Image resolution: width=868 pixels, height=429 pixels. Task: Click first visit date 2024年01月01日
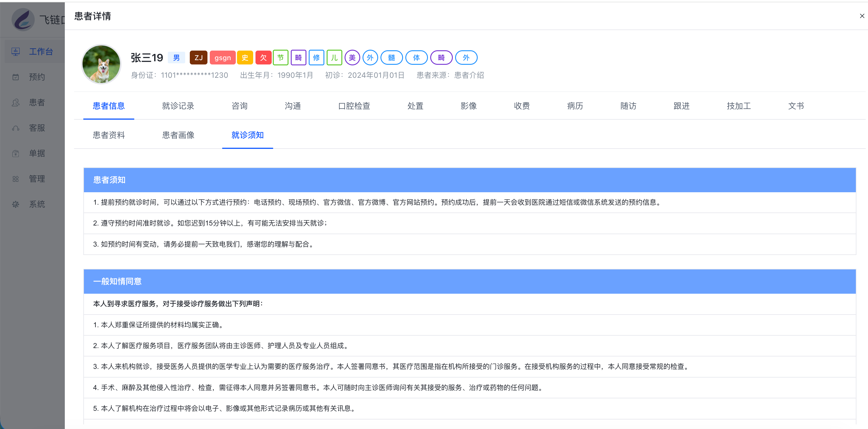pos(376,75)
